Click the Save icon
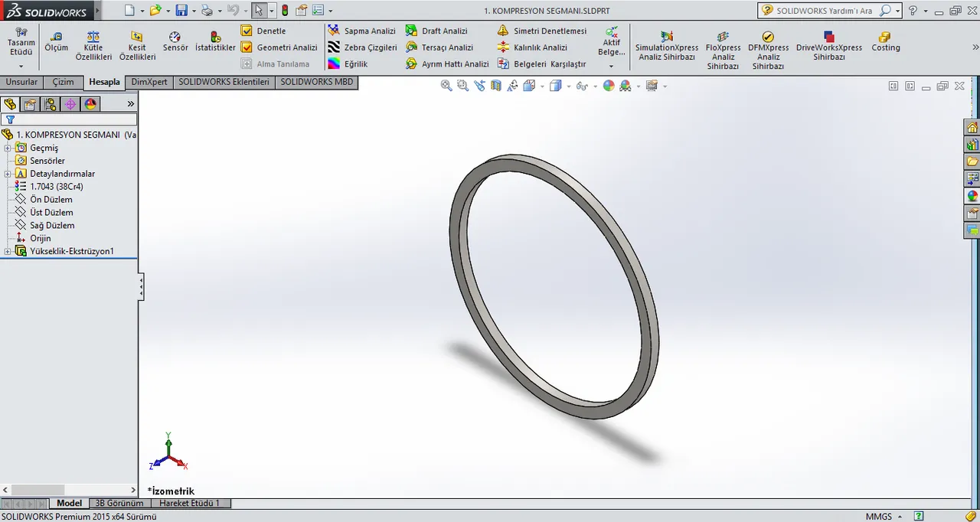Image resolution: width=980 pixels, height=522 pixels. pos(181,11)
